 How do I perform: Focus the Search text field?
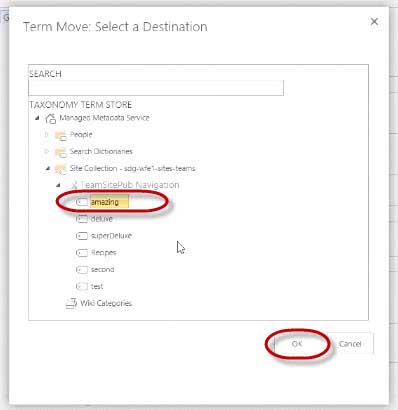156,88
